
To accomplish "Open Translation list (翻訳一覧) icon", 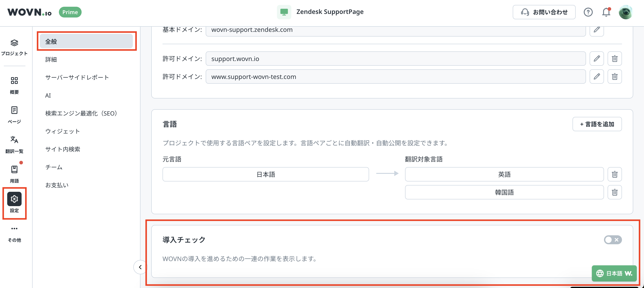I will pyautogui.click(x=14, y=140).
